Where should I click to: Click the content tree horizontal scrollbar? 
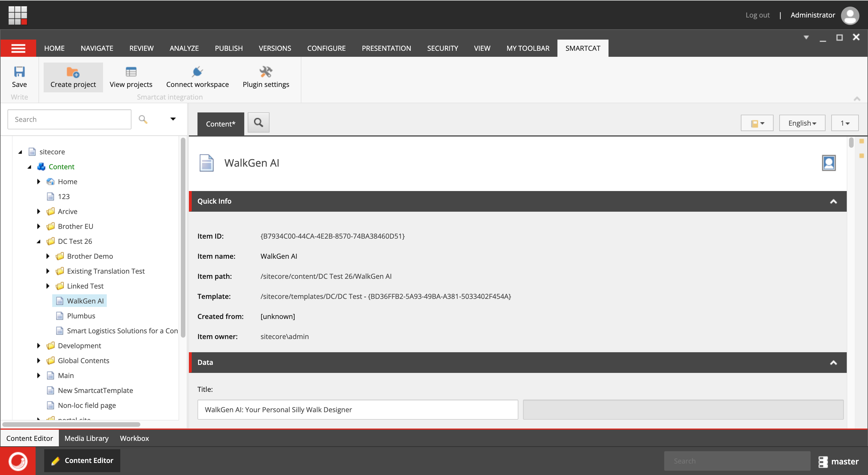pos(71,425)
